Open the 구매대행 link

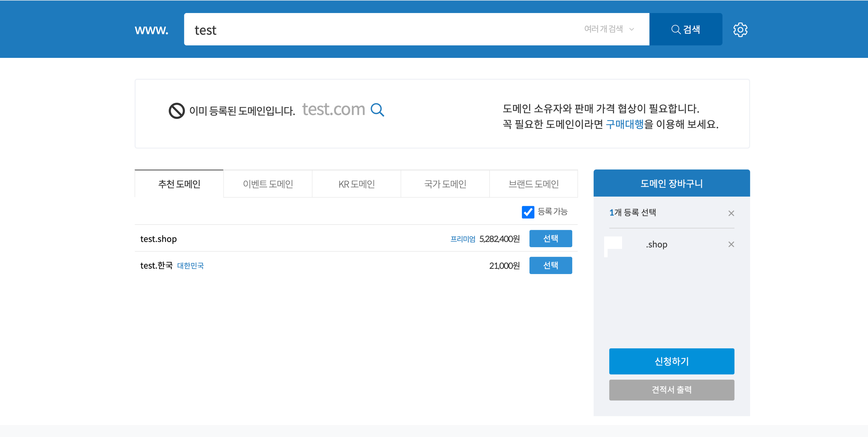(624, 124)
